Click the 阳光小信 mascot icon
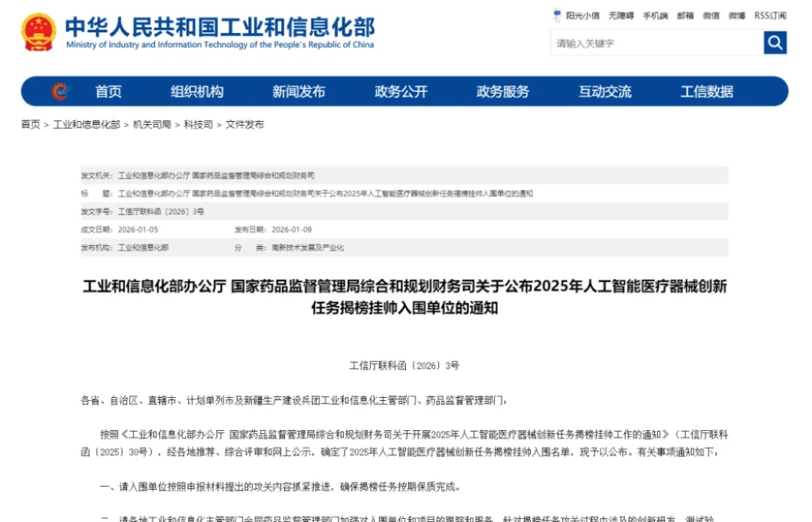Image resolution: width=812 pixels, height=522 pixels. click(557, 15)
